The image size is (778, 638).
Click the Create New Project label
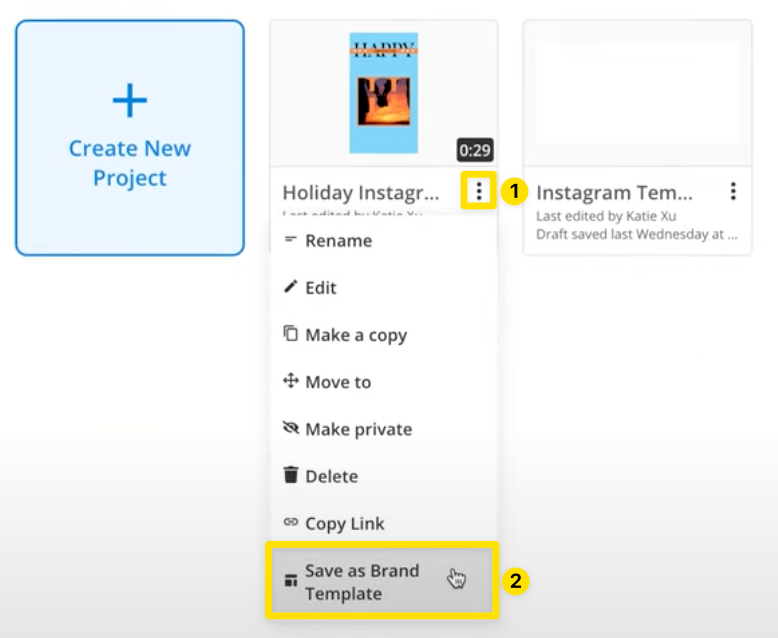click(x=130, y=163)
